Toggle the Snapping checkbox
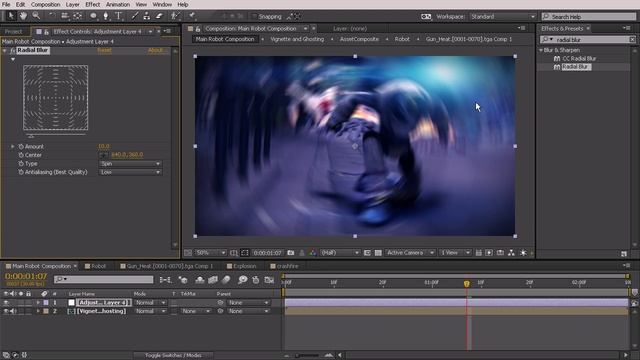This screenshot has height=360, width=640. pos(254,16)
